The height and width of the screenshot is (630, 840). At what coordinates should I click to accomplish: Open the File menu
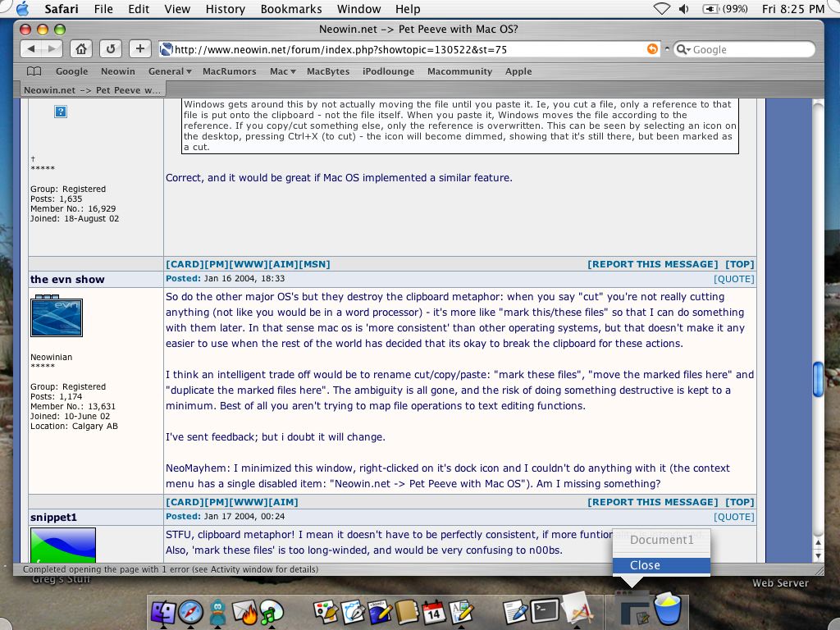[x=103, y=8]
